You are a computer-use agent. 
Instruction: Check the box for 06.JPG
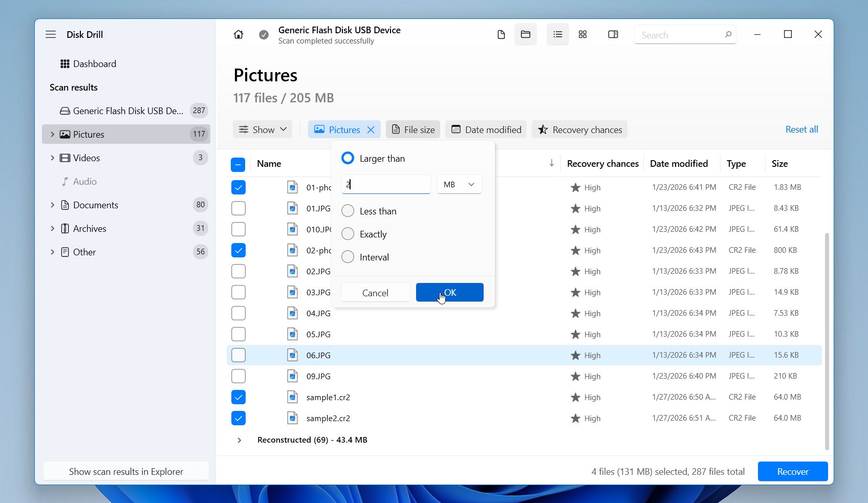pyautogui.click(x=238, y=355)
